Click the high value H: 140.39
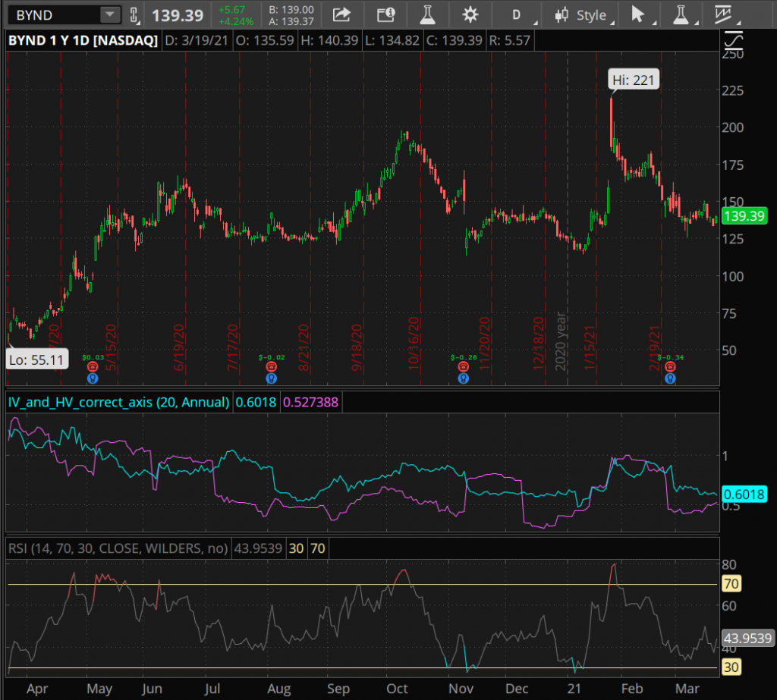This screenshot has width=777, height=700. 329,41
